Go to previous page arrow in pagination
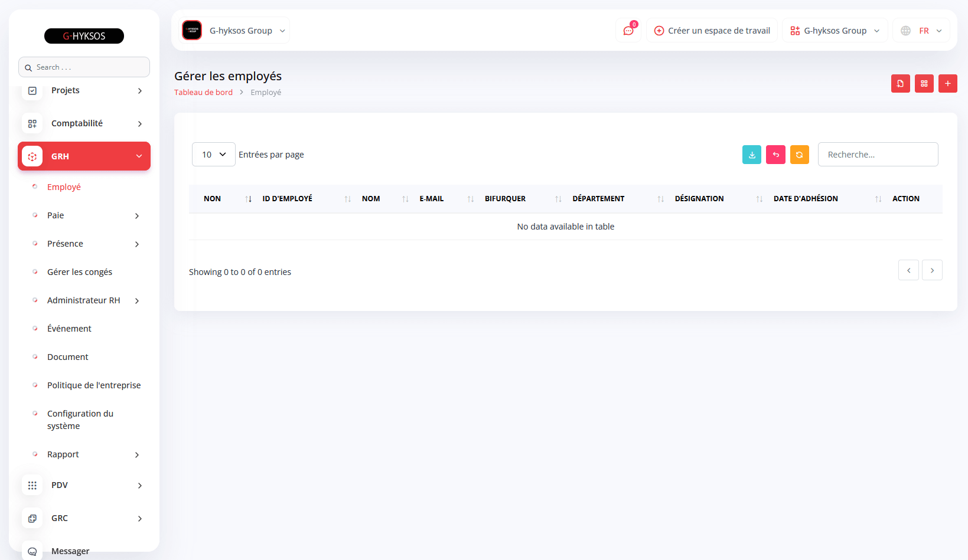This screenshot has width=968, height=560. (x=908, y=270)
